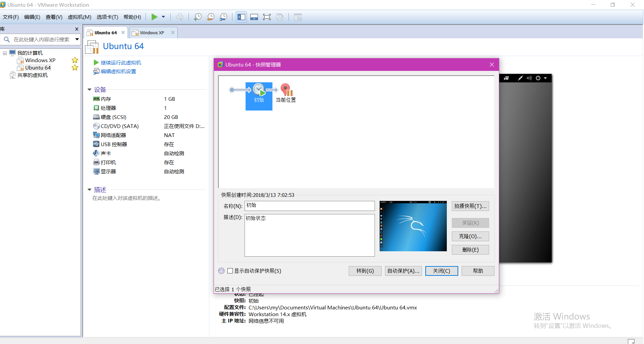Open the 编辑(E) menu
This screenshot has height=344, width=644.
click(x=32, y=17)
